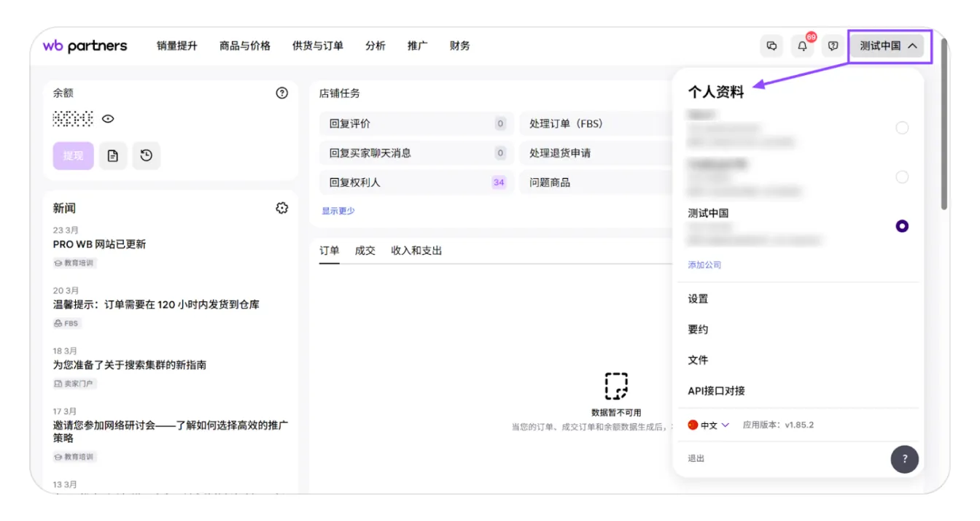The image size is (980, 521).
Task: Open the 推广 menu
Action: tap(418, 46)
